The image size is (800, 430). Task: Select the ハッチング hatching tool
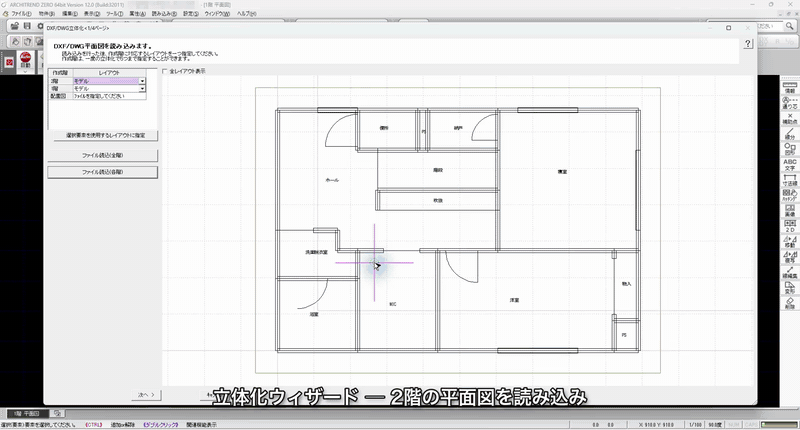tap(789, 195)
